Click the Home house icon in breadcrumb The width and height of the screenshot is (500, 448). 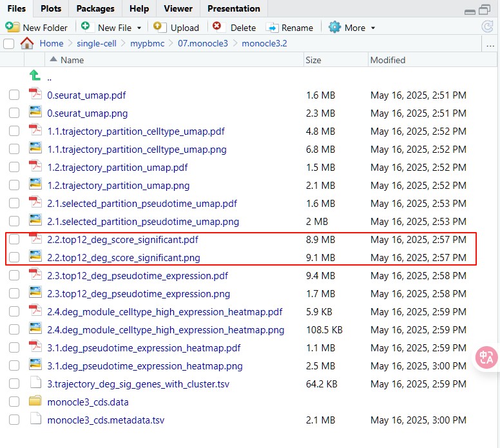[x=27, y=43]
